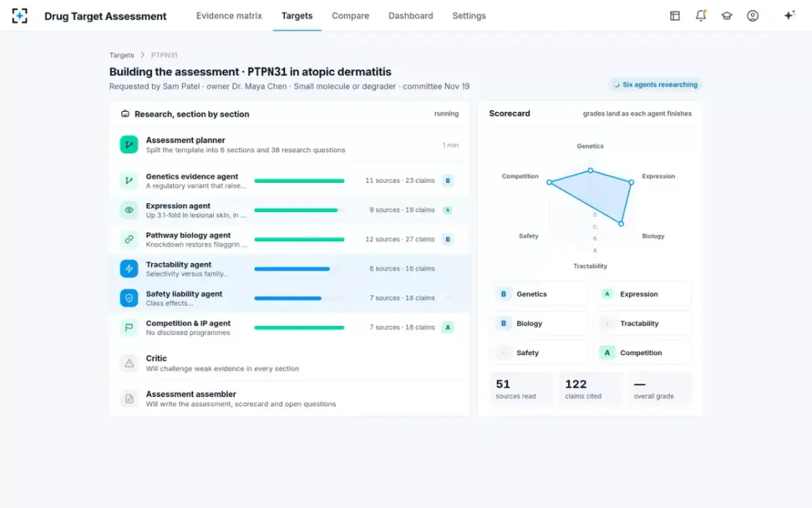Viewport: 812px width, 508px height.
Task: Click the Competition & IP agent flag icon
Action: pyautogui.click(x=129, y=327)
